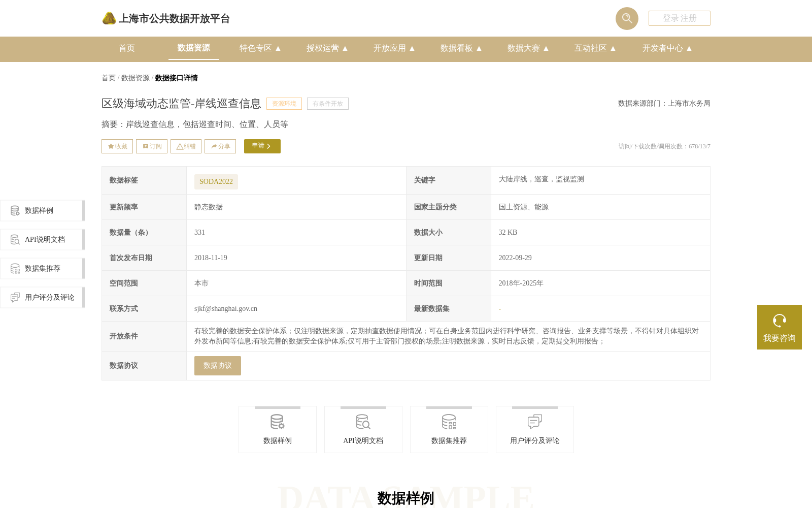Click the 2018年-2025年 time range value
812x508 pixels.
click(x=521, y=283)
